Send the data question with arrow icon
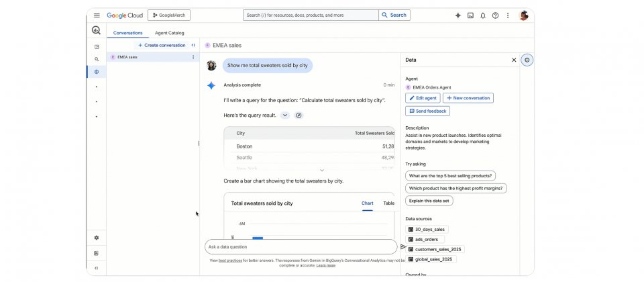 (x=403, y=246)
